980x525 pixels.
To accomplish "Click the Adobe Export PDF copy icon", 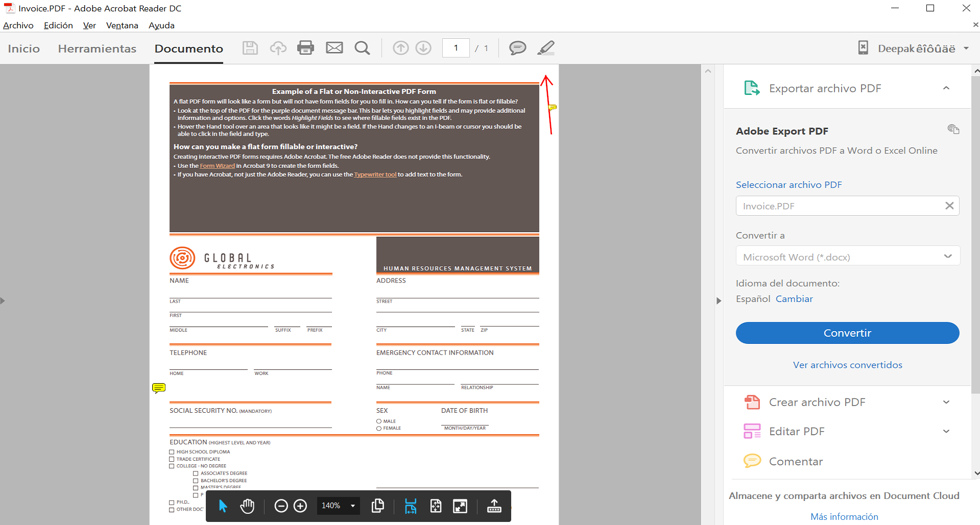I will point(953,129).
